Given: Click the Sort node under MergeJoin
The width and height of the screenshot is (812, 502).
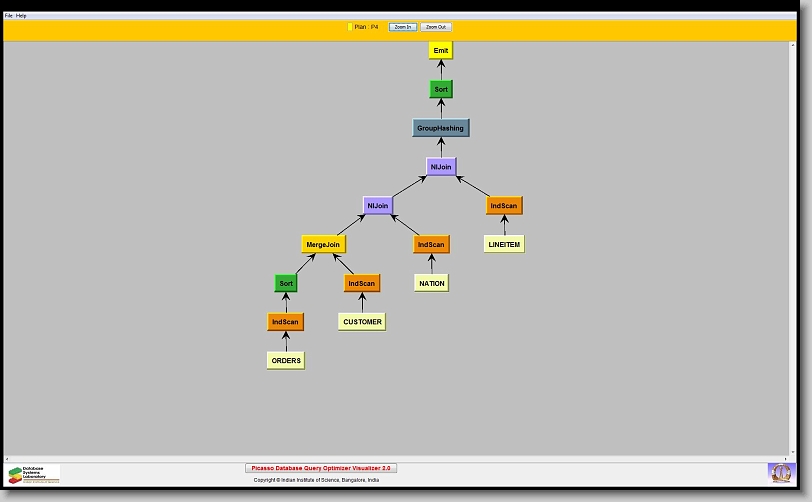Looking at the screenshot, I should [x=286, y=283].
